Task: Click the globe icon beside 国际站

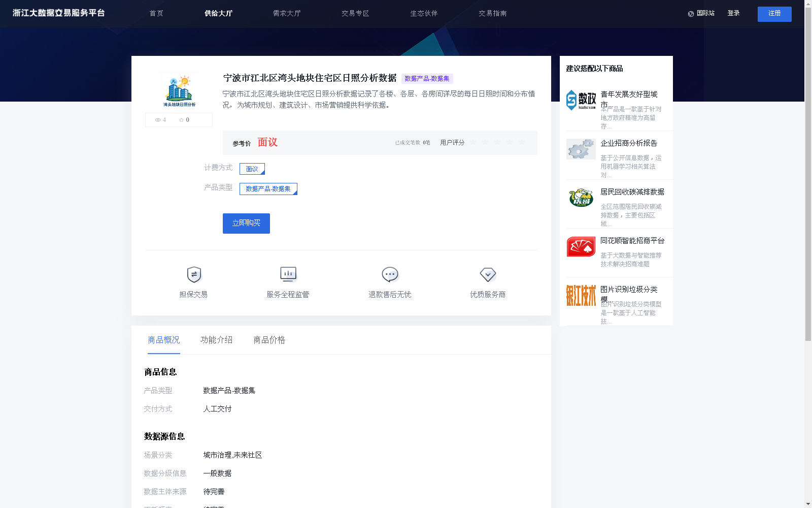Action: tap(691, 14)
